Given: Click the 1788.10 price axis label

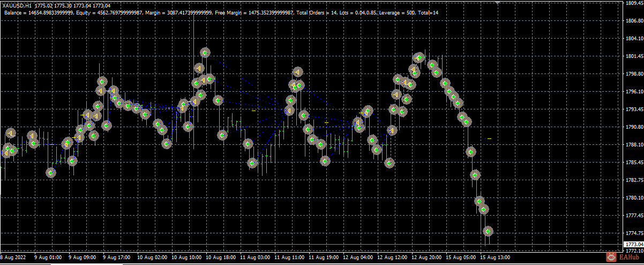Looking at the screenshot, I should coord(634,145).
